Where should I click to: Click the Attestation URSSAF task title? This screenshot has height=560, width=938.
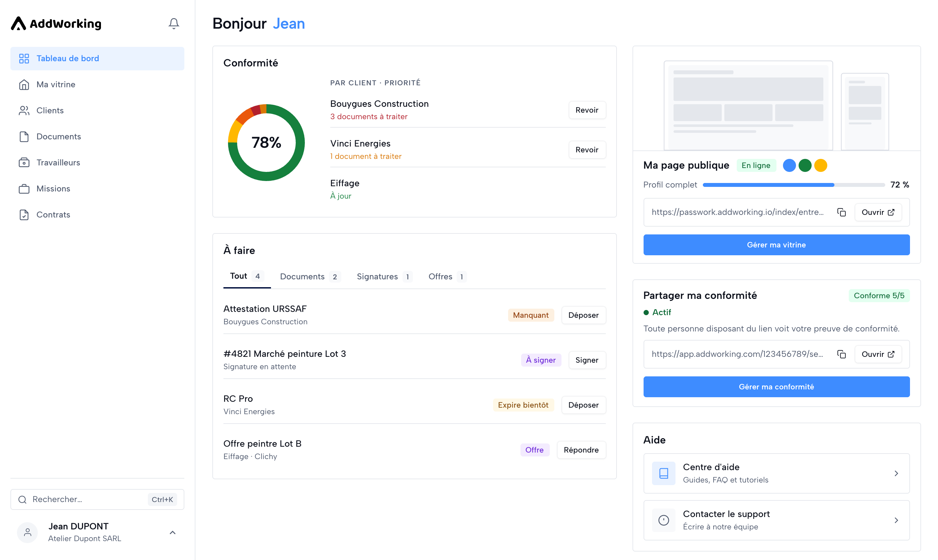(x=265, y=309)
